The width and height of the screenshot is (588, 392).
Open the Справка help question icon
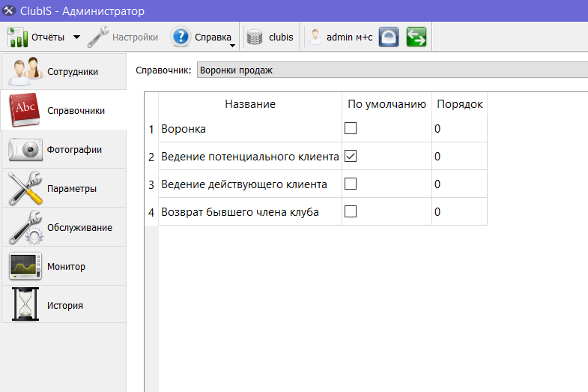[181, 37]
